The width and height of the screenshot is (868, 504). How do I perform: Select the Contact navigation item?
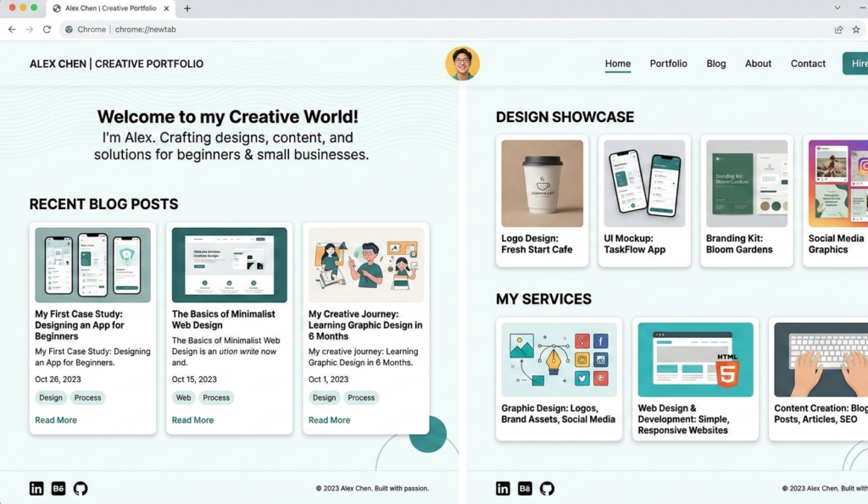click(x=808, y=64)
